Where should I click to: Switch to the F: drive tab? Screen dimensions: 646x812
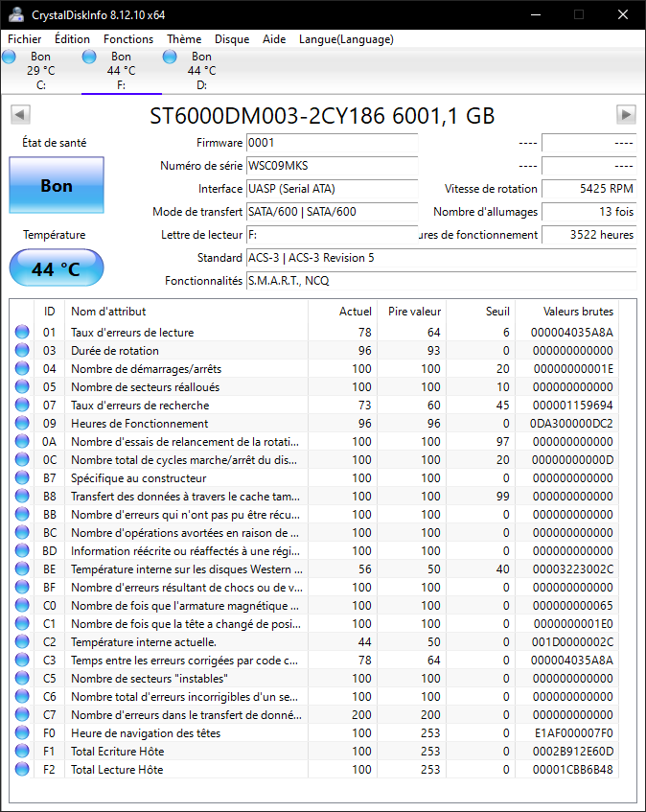click(121, 70)
